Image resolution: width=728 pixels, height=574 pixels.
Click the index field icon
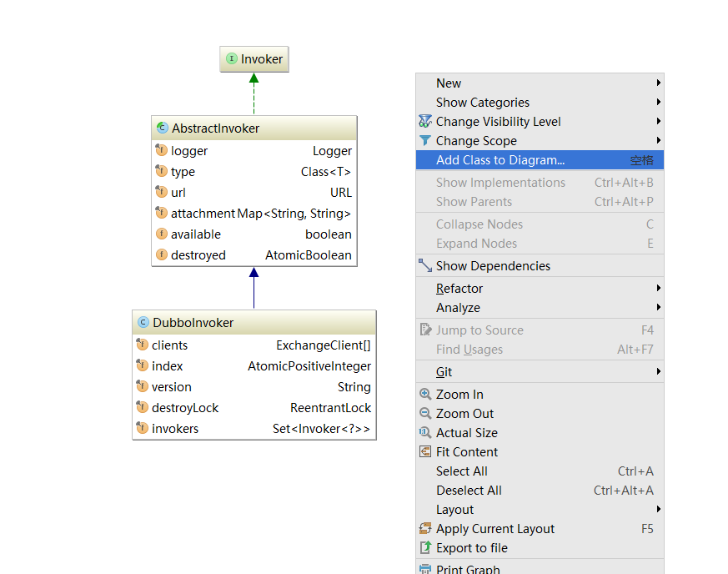click(x=142, y=365)
